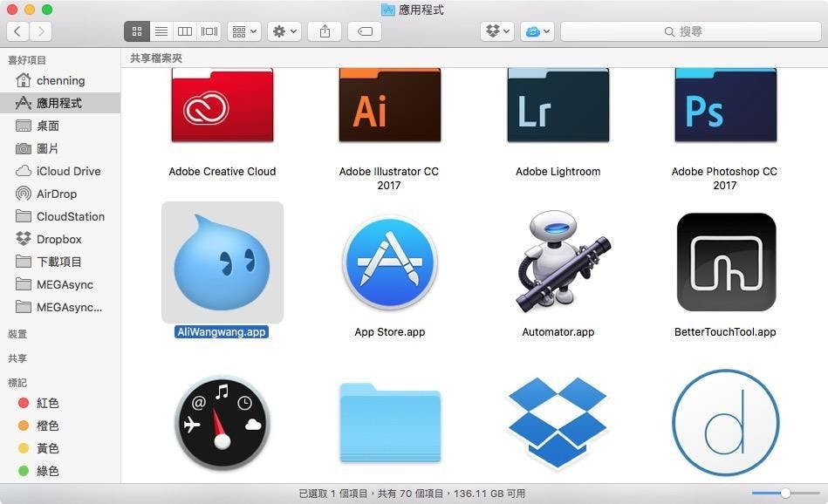This screenshot has width=828, height=504.
Task: Click the 共享檔案夾 path bar label
Action: click(156, 58)
